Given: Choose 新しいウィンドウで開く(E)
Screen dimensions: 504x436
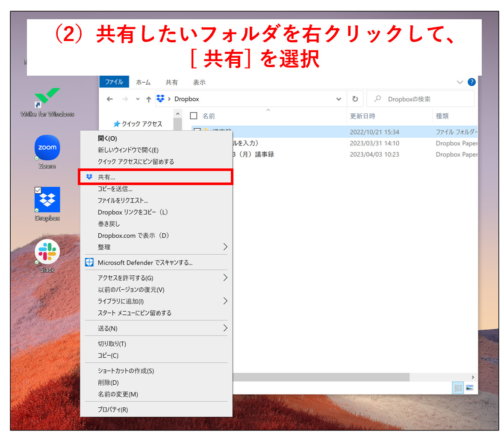Looking at the screenshot, I should pyautogui.click(x=156, y=150).
